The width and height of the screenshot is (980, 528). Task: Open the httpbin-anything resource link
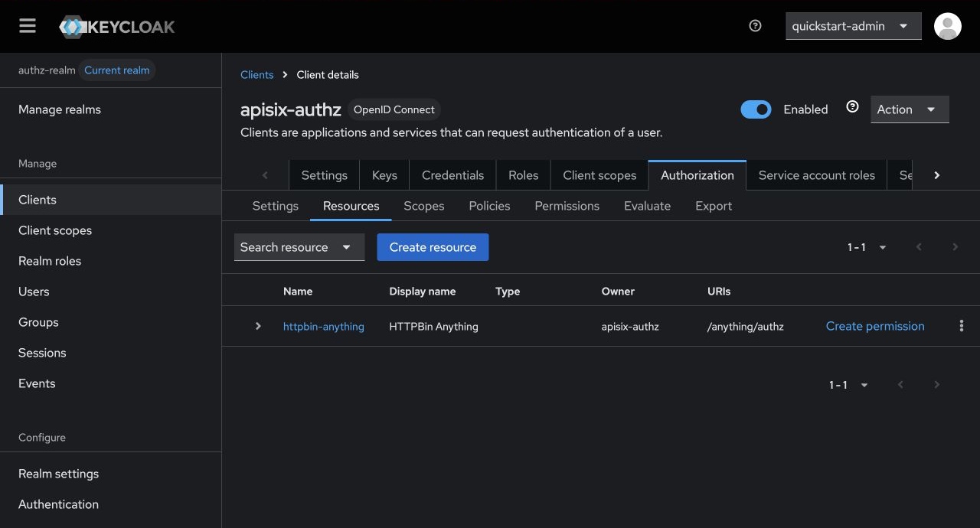(x=324, y=327)
